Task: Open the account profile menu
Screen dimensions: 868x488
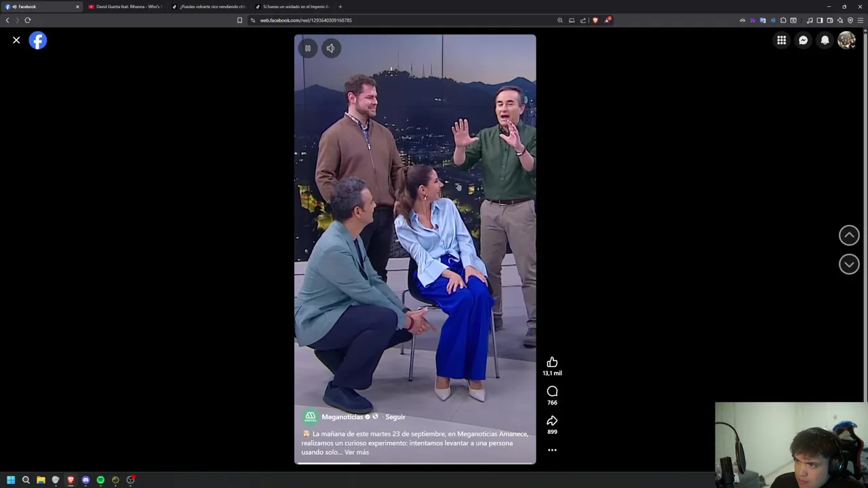Action: click(x=846, y=41)
